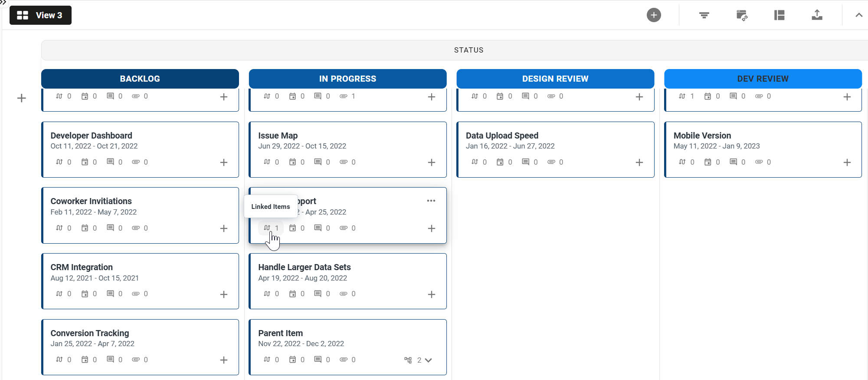Open the layout panel icon in toolbar
The width and height of the screenshot is (868, 380).
(780, 15)
